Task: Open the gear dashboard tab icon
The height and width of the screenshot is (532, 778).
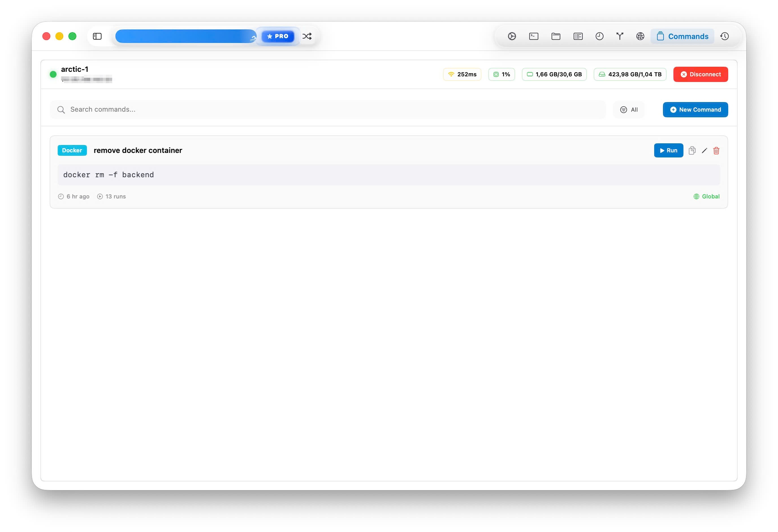Action: [511, 36]
